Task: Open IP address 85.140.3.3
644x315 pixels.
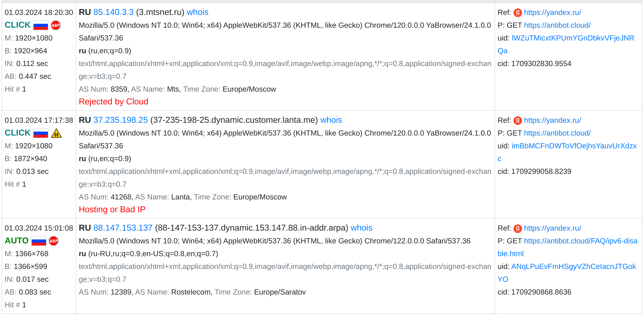Action: (x=113, y=12)
